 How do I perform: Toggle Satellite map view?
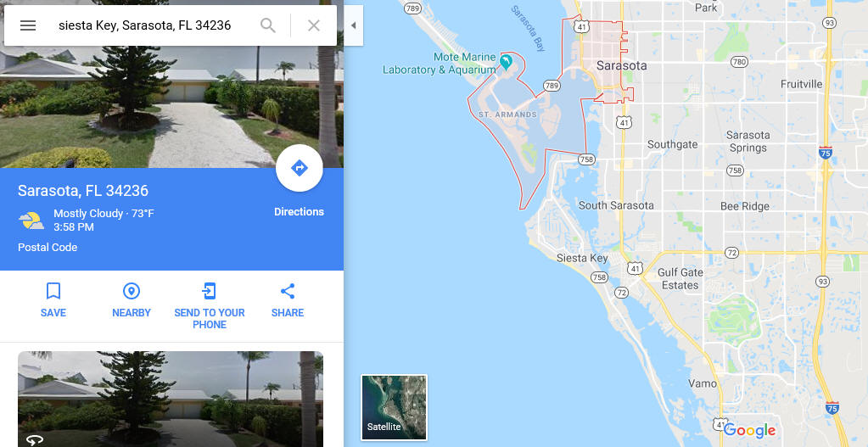395,407
